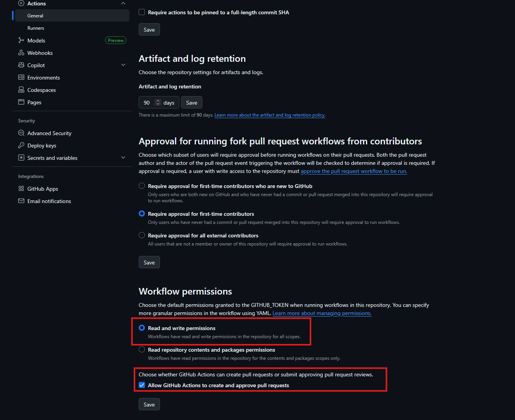Open the artifact and log retention policy link
515x420 pixels.
coord(270,115)
